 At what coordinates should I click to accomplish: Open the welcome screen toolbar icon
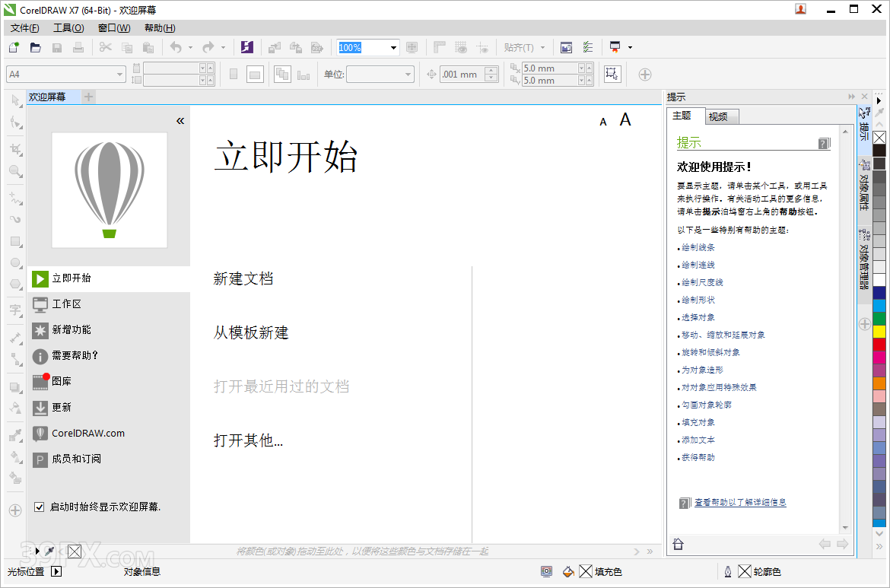pos(566,48)
